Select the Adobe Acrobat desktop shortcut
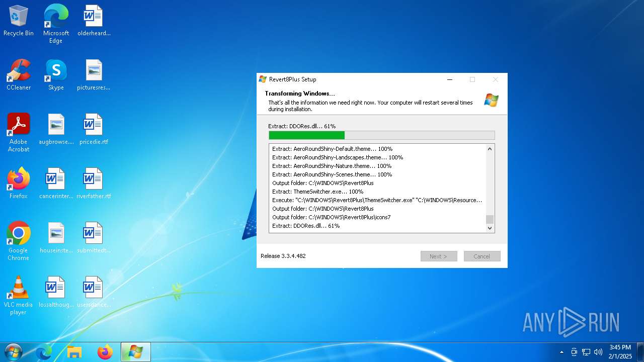 tap(19, 133)
